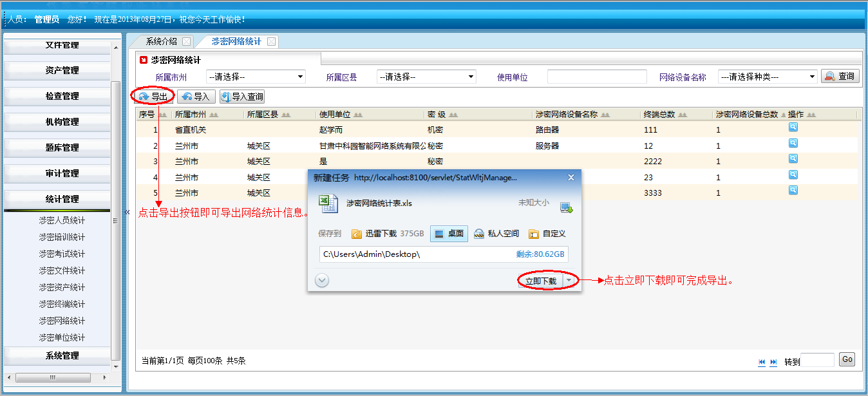Viewport: 868px width, 396px height.
Task: Sort by 涉密网络设备总数 column header
Action: pyautogui.click(x=749, y=115)
